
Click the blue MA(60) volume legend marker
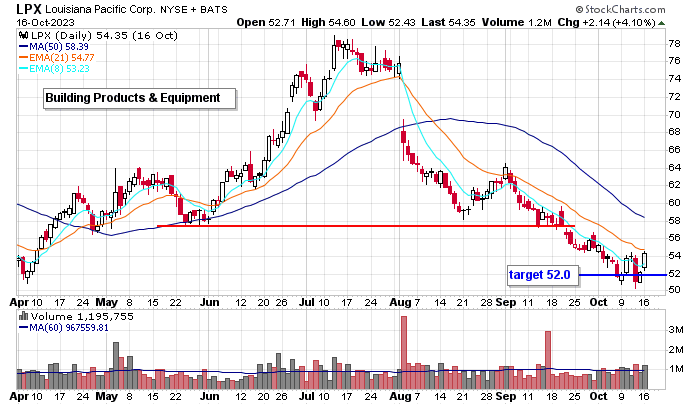(24, 327)
